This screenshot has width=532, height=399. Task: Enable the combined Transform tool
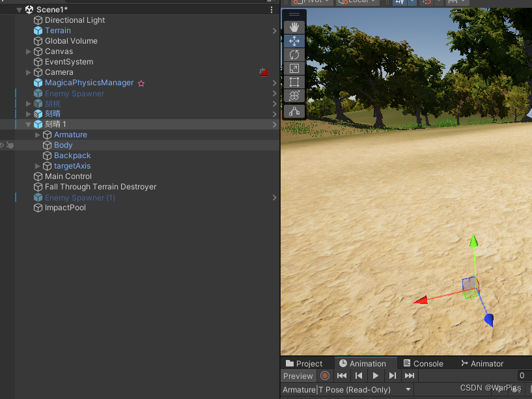(x=294, y=95)
